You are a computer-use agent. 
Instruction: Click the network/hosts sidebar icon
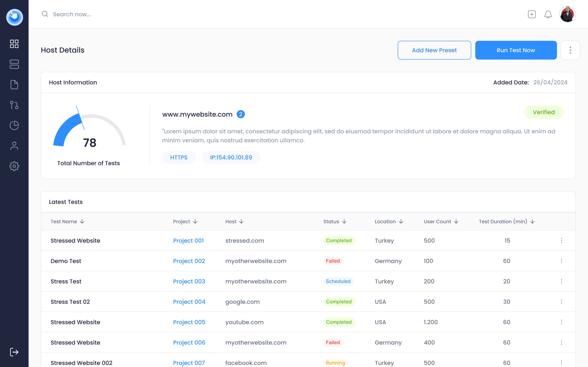[x=14, y=105]
